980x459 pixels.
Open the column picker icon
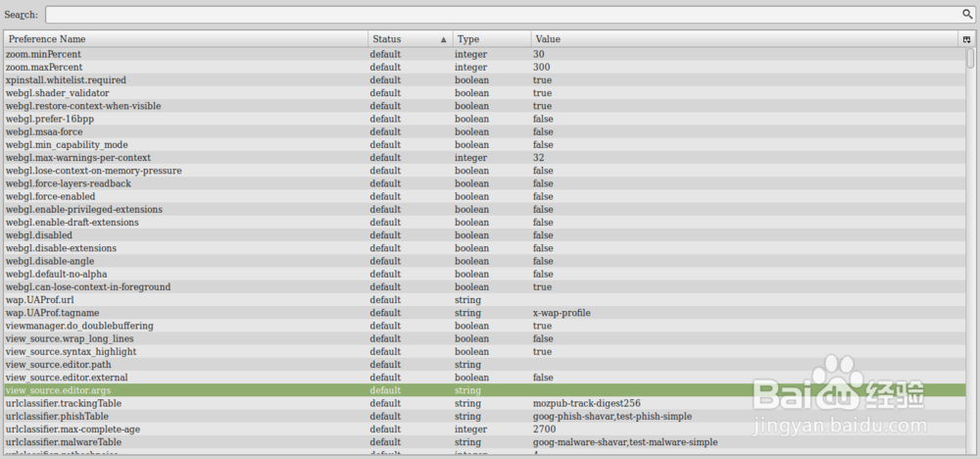[x=967, y=39]
